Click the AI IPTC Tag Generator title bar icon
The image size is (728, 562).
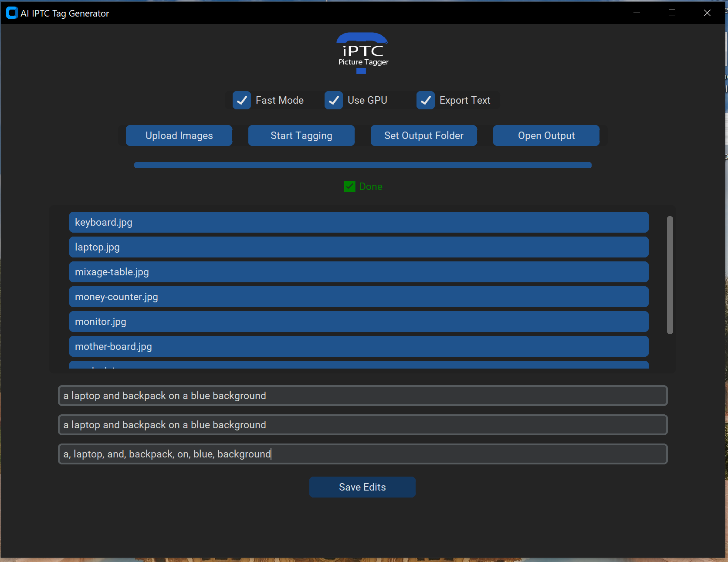tap(12, 13)
